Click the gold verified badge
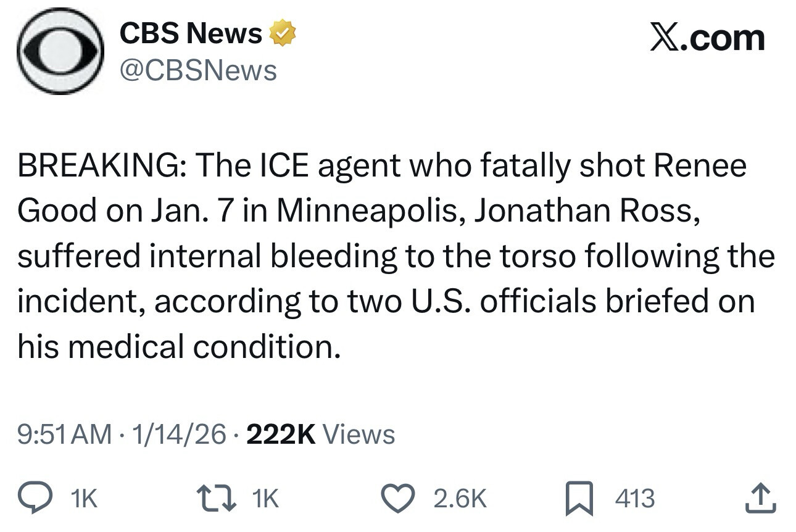This screenshot has height=532, width=796. pyautogui.click(x=281, y=34)
